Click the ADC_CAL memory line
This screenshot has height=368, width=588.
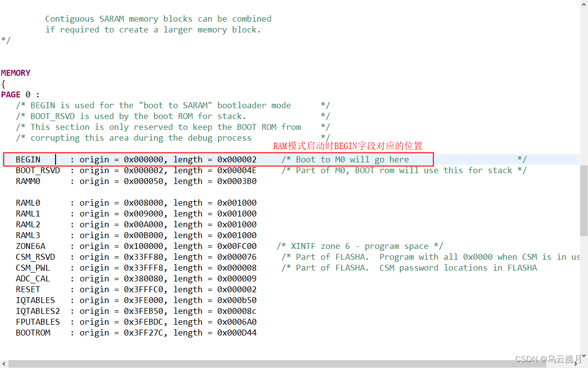32,278
